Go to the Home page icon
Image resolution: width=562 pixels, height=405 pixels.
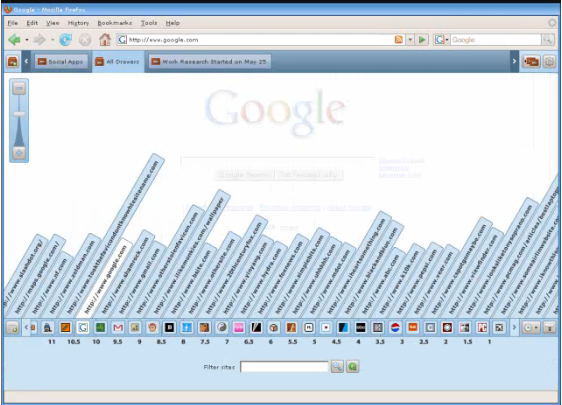[x=105, y=40]
